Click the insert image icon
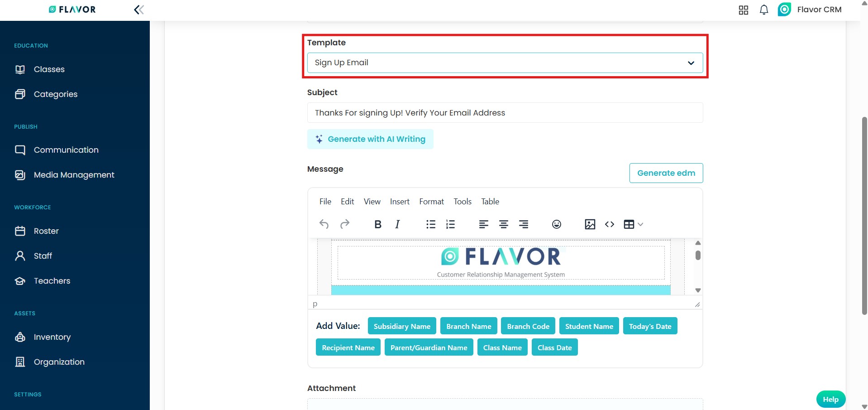 tap(590, 224)
